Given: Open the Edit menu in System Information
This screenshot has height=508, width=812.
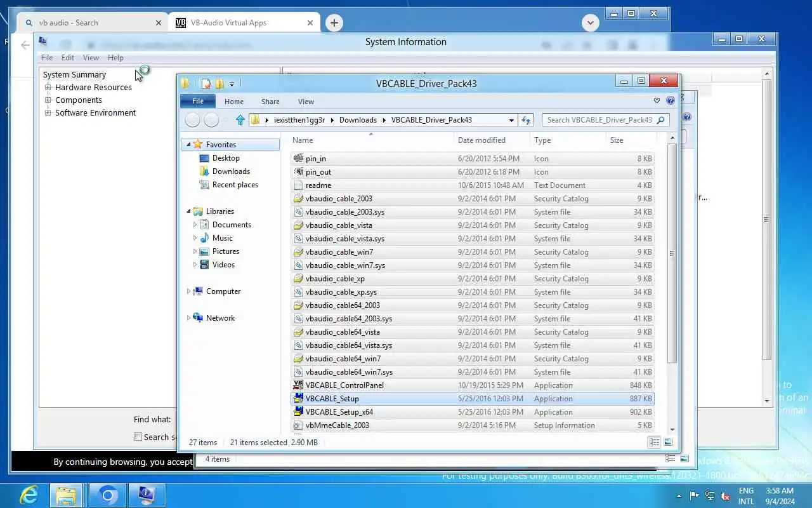Looking at the screenshot, I should click(68, 58).
